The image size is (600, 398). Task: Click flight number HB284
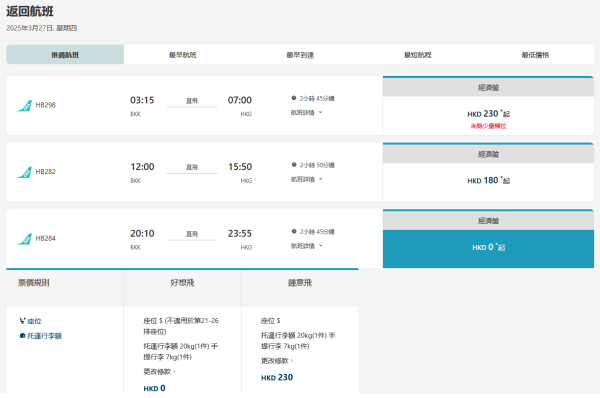point(46,238)
